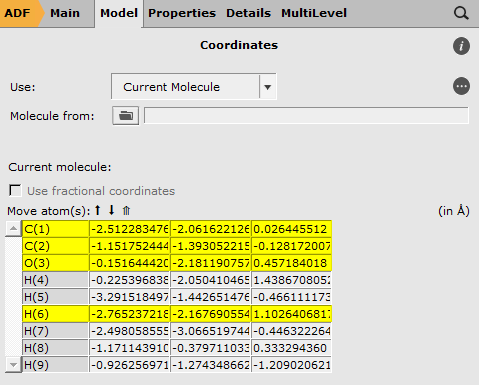Select atom row H(5)
Image resolution: width=479 pixels, height=385 pixels.
coord(55,297)
